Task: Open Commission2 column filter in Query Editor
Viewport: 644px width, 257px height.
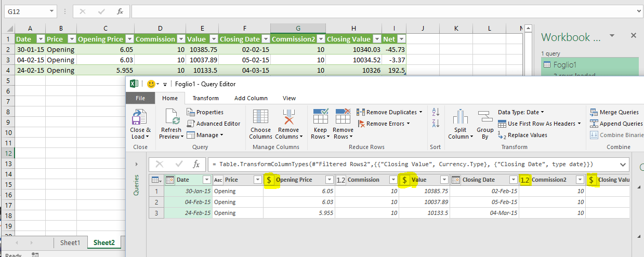Action: pos(580,180)
